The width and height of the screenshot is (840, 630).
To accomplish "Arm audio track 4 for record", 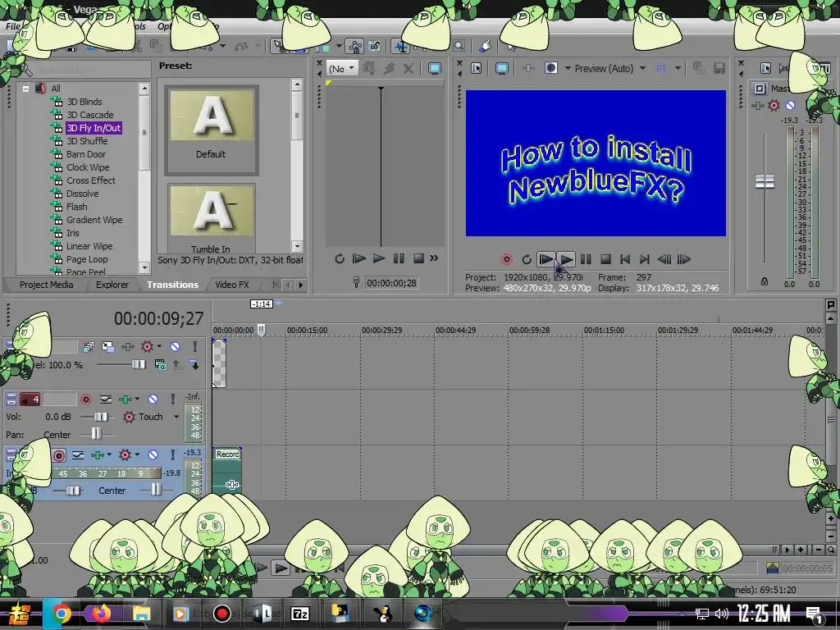I will point(85,399).
